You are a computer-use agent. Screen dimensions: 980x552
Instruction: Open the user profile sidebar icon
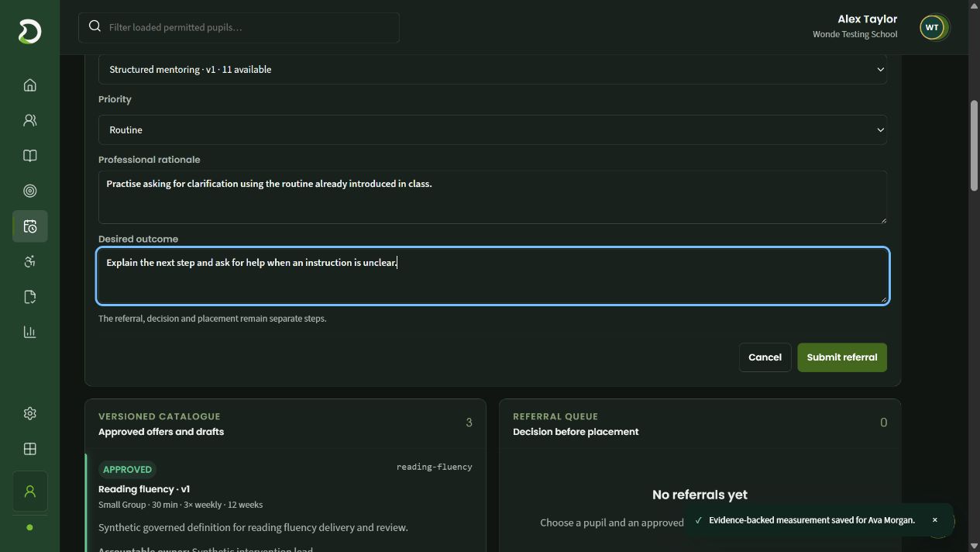[x=29, y=492]
